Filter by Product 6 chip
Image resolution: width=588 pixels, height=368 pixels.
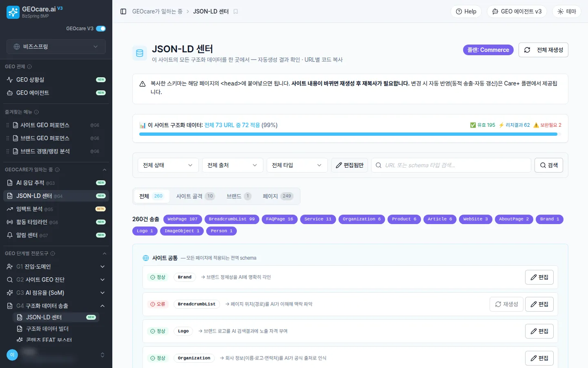click(404, 219)
